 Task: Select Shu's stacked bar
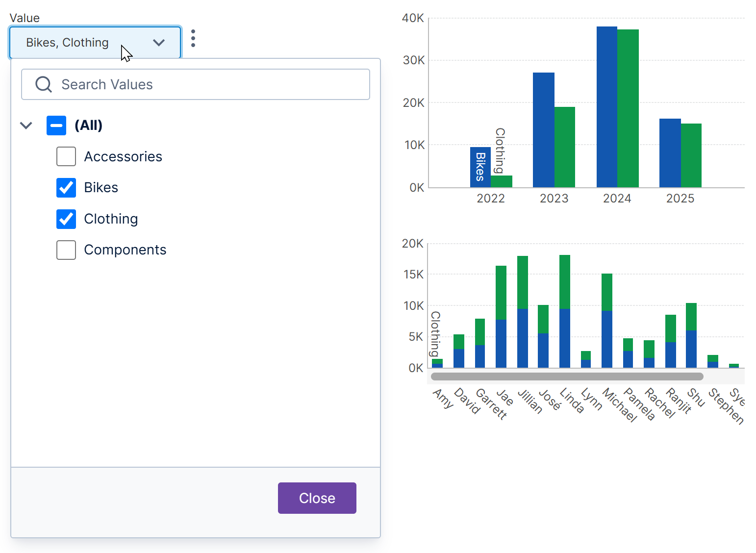(691, 335)
